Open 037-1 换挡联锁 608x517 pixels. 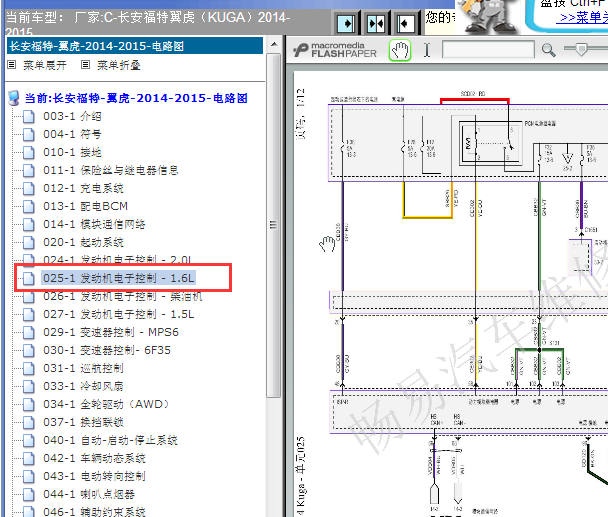point(83,422)
